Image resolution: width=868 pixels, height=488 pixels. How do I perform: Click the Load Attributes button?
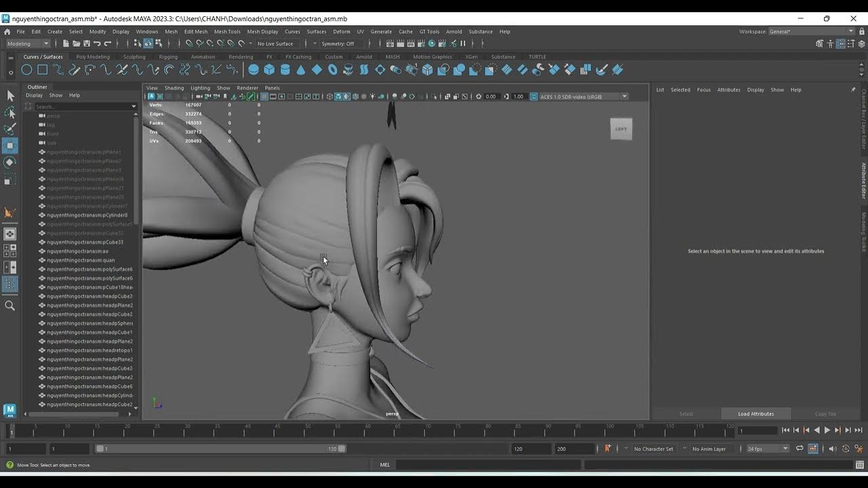coord(755,413)
